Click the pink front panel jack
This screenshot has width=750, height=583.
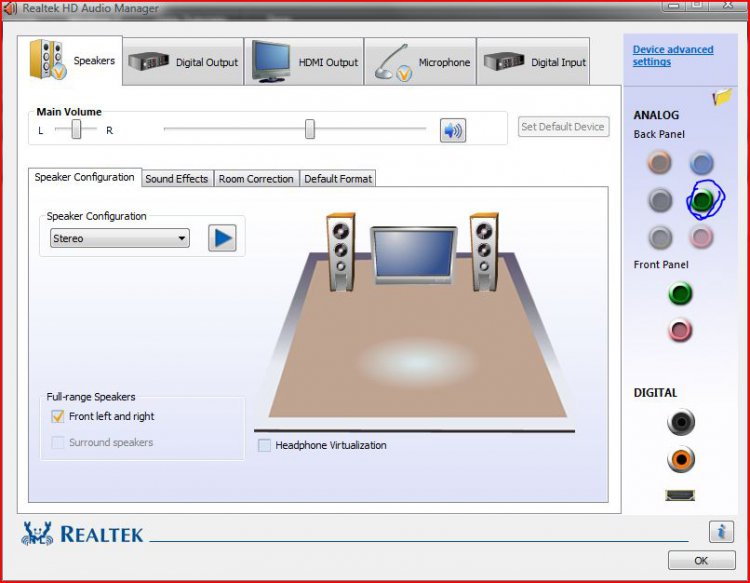(x=680, y=330)
